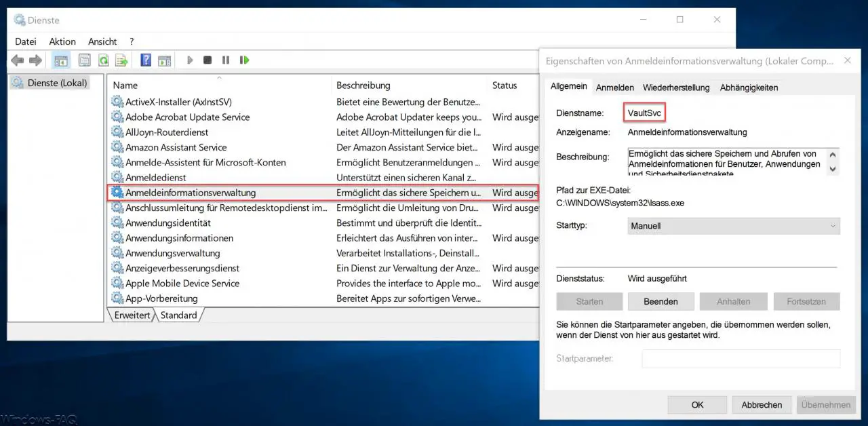The width and height of the screenshot is (868, 426).
Task: Click description 'Bereitet Apps zur sofortigen Verwe...'
Action: pyautogui.click(x=409, y=298)
